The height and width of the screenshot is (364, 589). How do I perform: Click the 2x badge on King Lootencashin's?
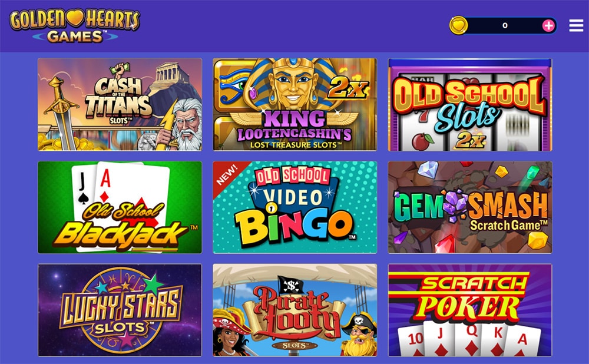click(x=348, y=88)
